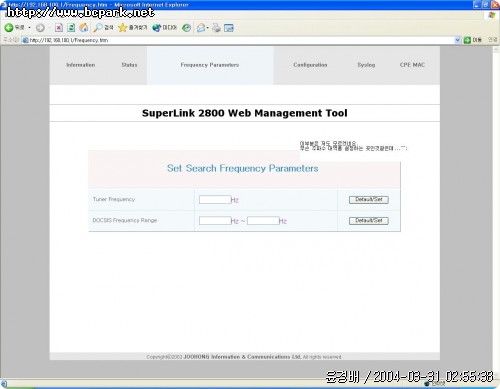This screenshot has width=500, height=389.
Task: Click the browser Forward button
Action: (40, 28)
